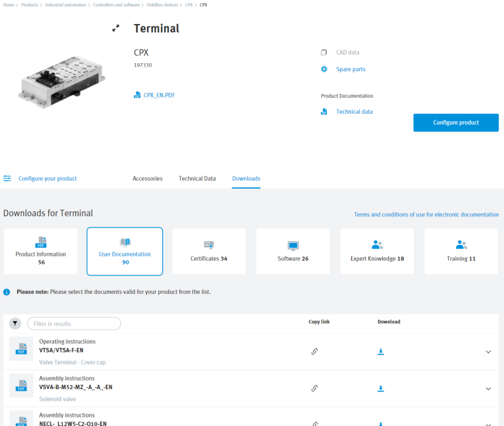Viewport: 504px width, 426px height.
Task: Switch to the Technical Data tab
Action: [x=197, y=178]
